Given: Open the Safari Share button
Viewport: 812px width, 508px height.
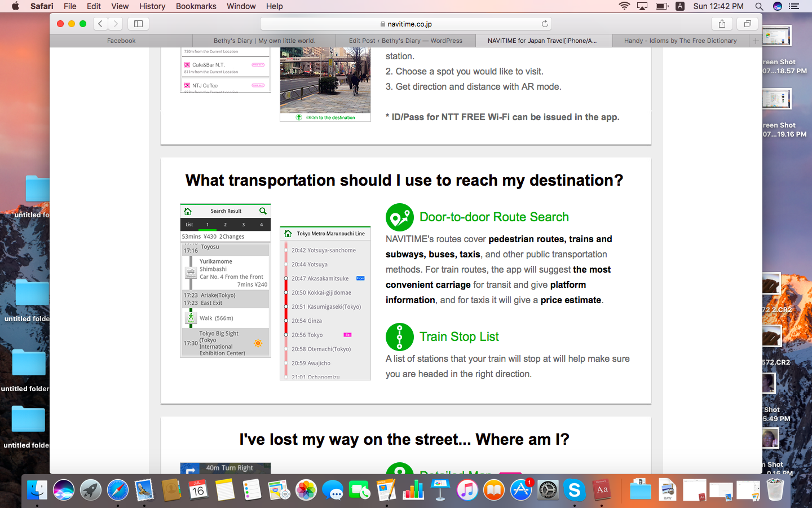Looking at the screenshot, I should click(722, 24).
